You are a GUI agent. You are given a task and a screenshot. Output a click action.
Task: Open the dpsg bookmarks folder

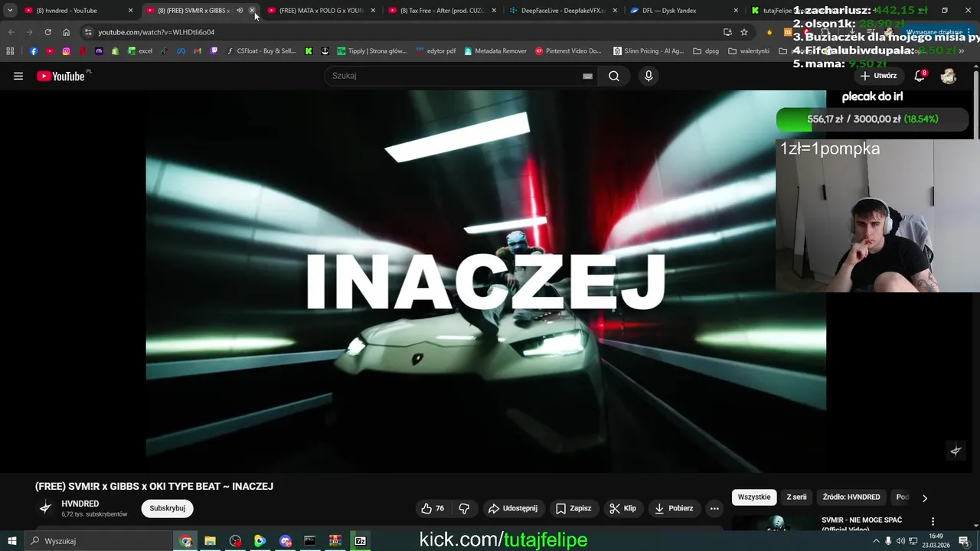tap(706, 51)
